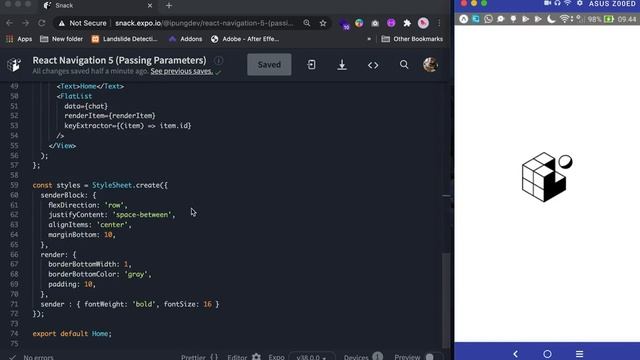Click the No errors status indicator
640x360 pixels.
coord(32,357)
